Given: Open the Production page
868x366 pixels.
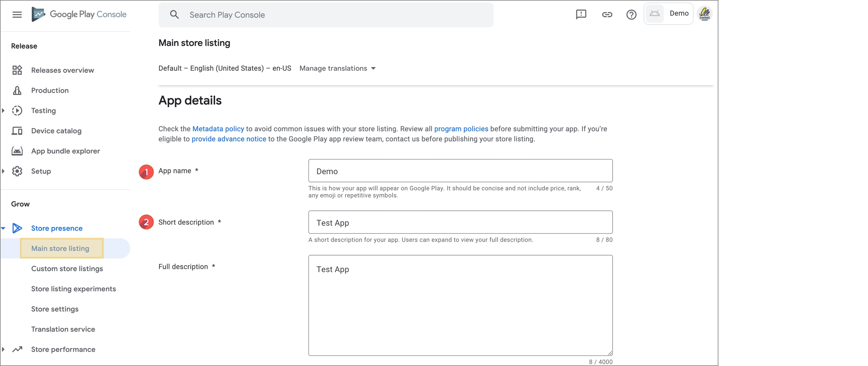Looking at the screenshot, I should click(50, 90).
